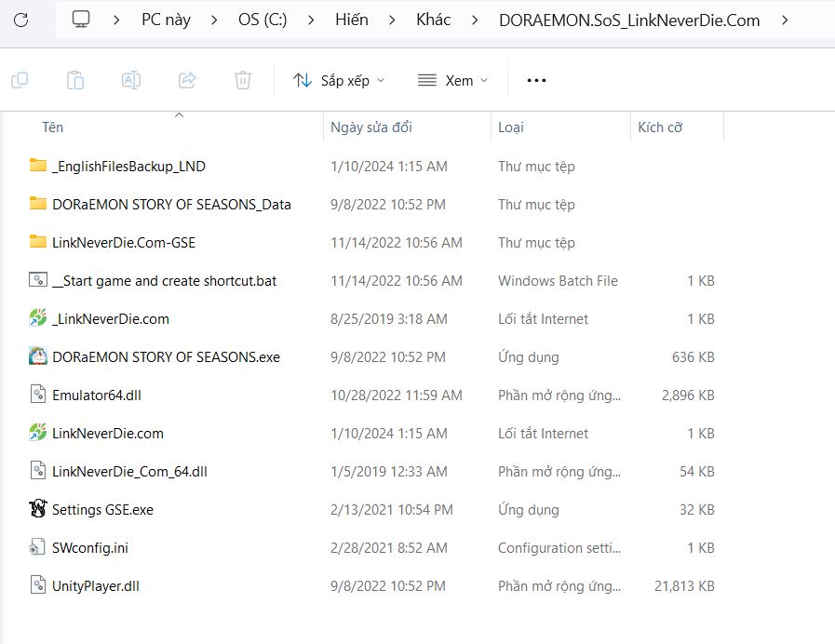Open the three-dot more options menu
The width and height of the screenshot is (835, 644).
[536, 80]
